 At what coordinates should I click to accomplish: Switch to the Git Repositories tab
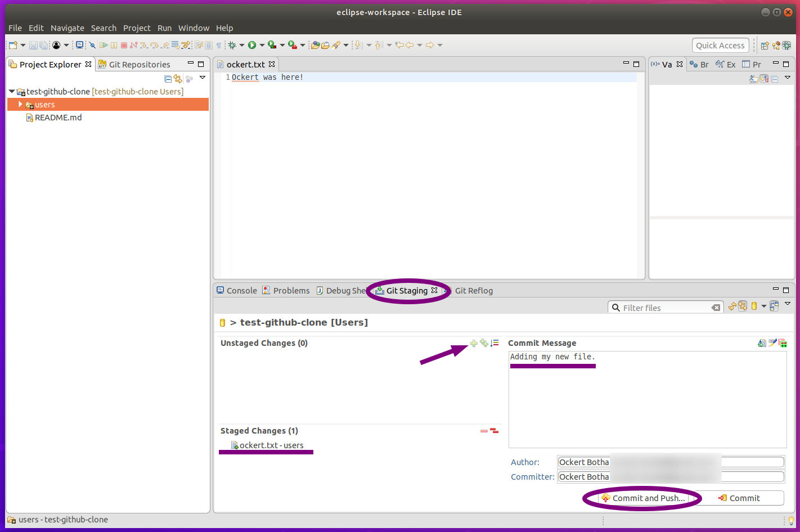pos(134,65)
